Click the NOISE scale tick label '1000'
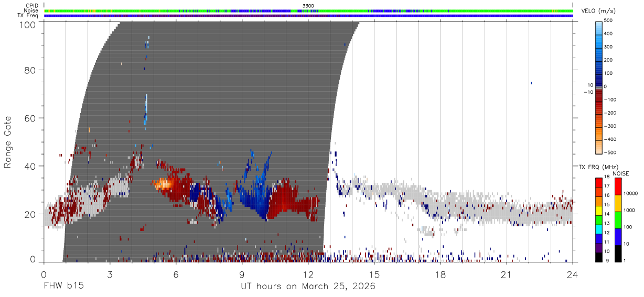This screenshot has height=297, width=644. 630,211
